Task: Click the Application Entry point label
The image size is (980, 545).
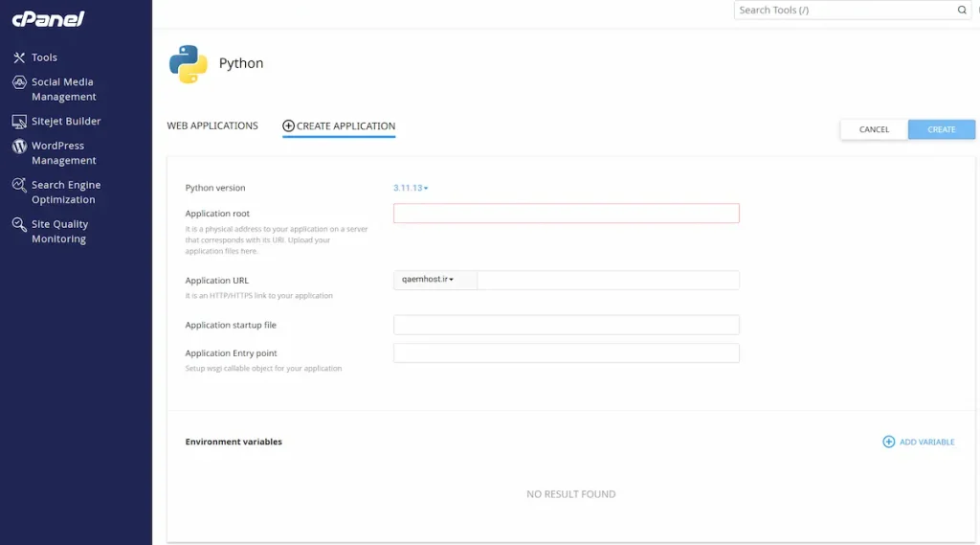Action: tap(231, 352)
